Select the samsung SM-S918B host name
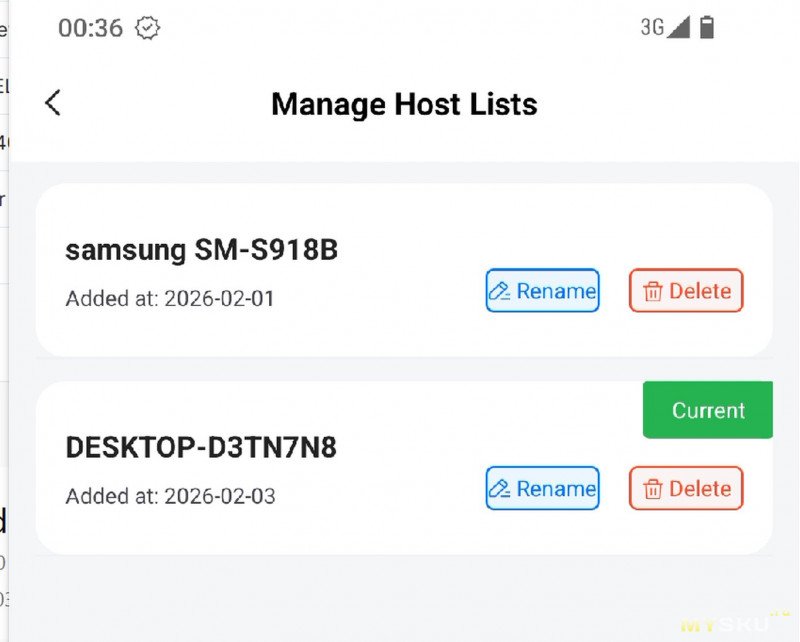The image size is (800, 642). [x=202, y=250]
